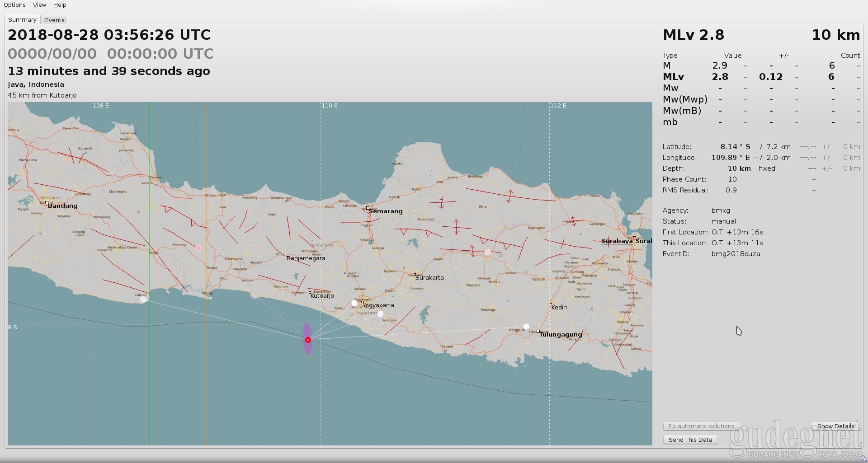Click the Bandung city marker
Screen dimensions: 868x463
pyautogui.click(x=47, y=203)
